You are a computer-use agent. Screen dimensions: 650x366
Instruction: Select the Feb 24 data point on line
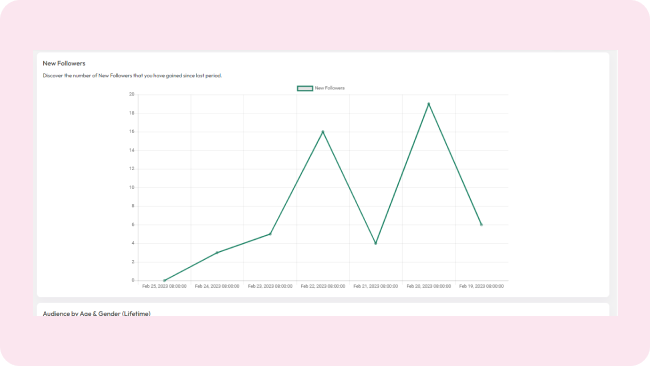(x=217, y=252)
